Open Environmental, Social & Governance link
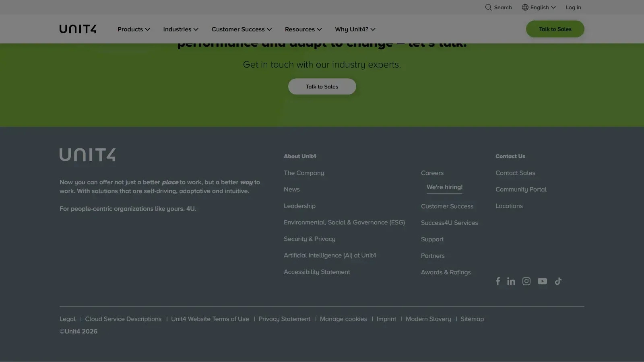The height and width of the screenshot is (362, 644). [x=344, y=222]
